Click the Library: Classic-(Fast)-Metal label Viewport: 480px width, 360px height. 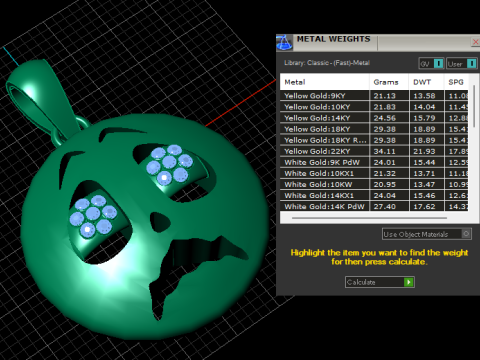[327, 63]
